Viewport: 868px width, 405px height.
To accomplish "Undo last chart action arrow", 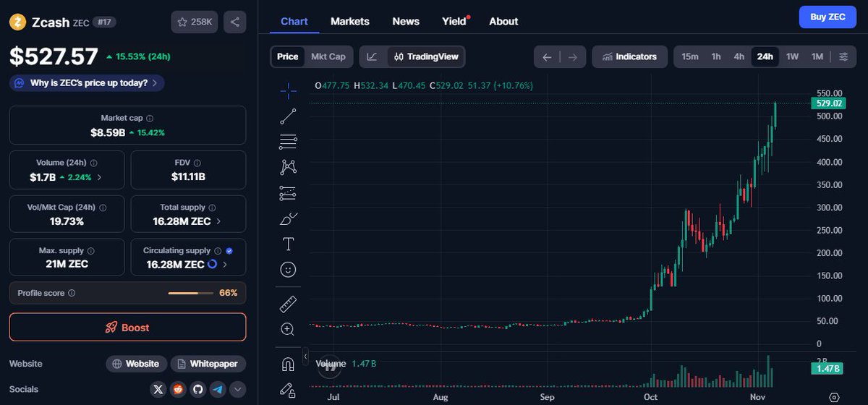I will (547, 56).
